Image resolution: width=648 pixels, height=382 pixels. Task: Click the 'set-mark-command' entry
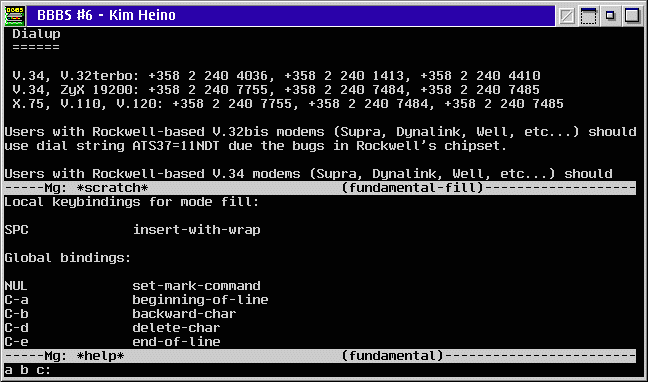[x=196, y=286]
